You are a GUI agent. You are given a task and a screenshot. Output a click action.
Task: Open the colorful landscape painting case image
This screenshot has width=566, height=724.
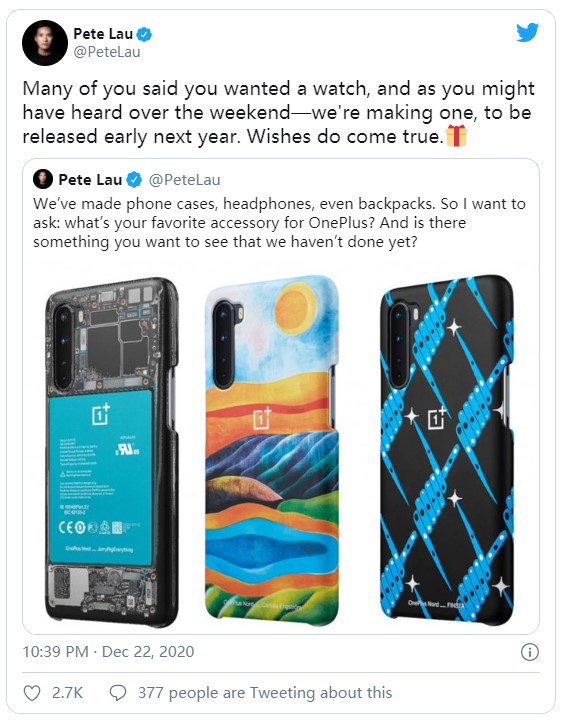pos(272,450)
